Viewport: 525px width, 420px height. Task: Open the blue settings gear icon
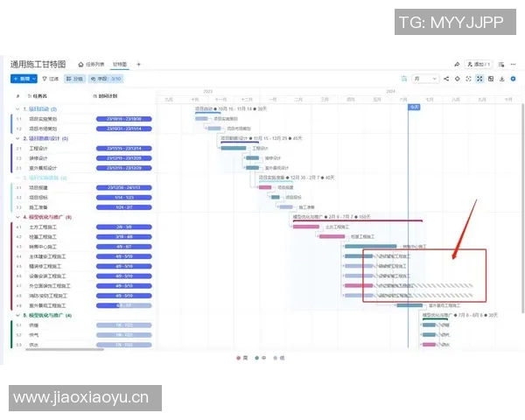click(x=513, y=79)
